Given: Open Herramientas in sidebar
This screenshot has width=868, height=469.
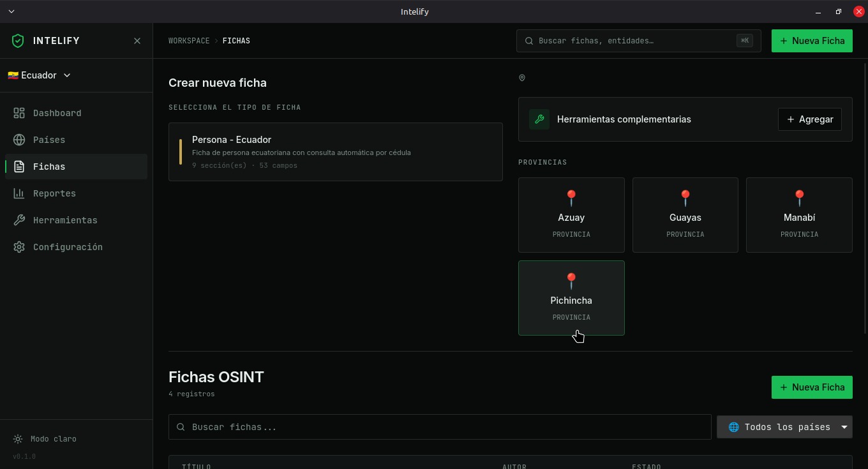Looking at the screenshot, I should [x=76, y=220].
